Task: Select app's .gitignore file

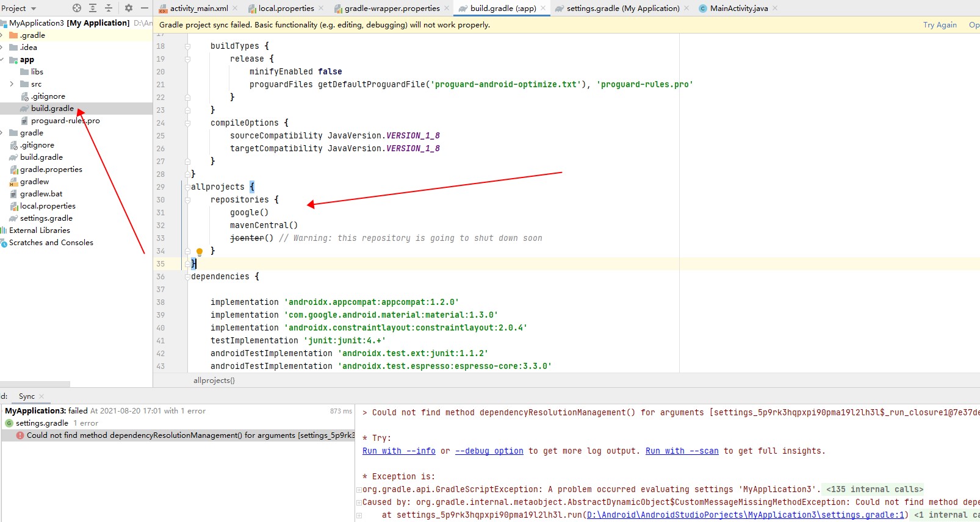Action: [x=48, y=96]
